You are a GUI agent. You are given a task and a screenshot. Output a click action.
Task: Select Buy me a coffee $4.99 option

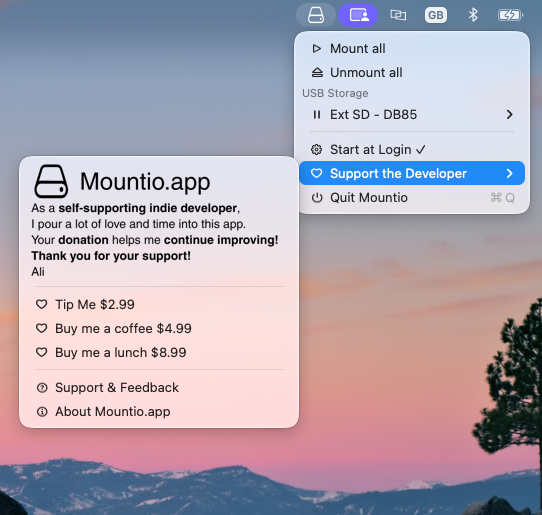click(x=159, y=328)
